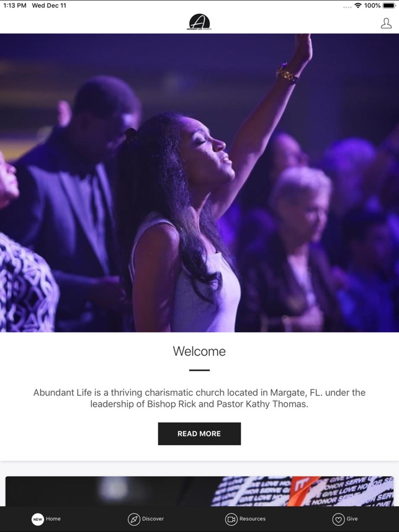
Task: Open the Resources tab label
Action: click(x=253, y=519)
